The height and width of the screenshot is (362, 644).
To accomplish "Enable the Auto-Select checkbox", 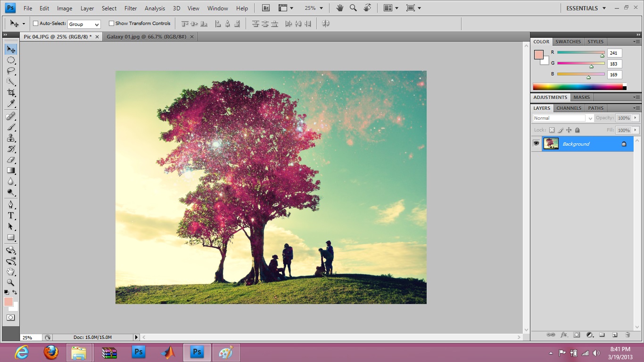I will pos(36,24).
